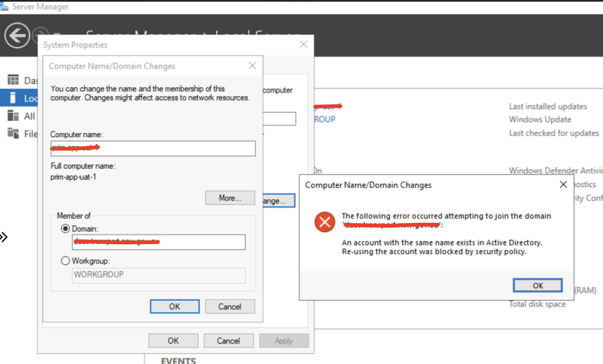603x364 pixels.
Task: Click Last installed updates label
Action: pos(548,106)
